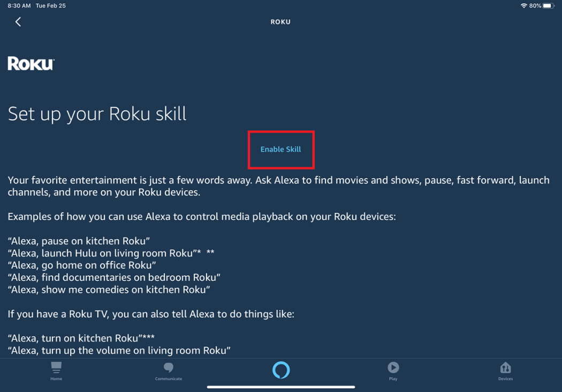The width and height of the screenshot is (562, 392).
Task: Click 'Examples of how you can use Alexa' line
Action: [202, 217]
